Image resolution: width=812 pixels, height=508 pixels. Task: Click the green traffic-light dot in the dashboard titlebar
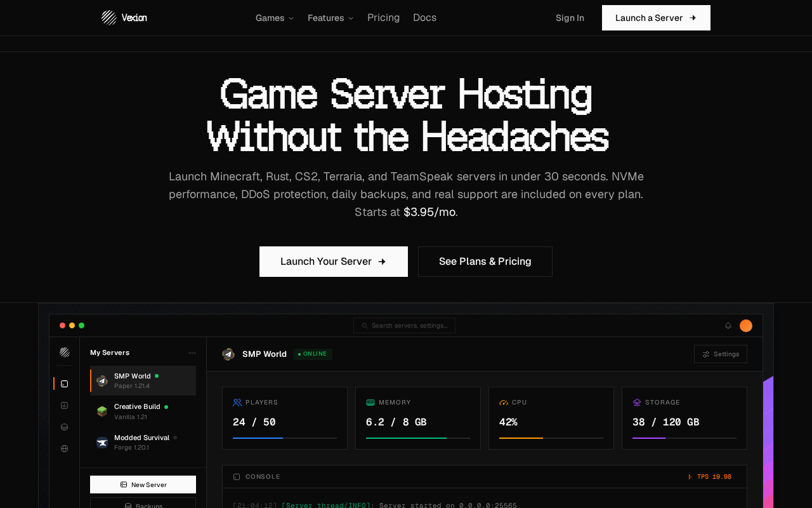coord(81,326)
